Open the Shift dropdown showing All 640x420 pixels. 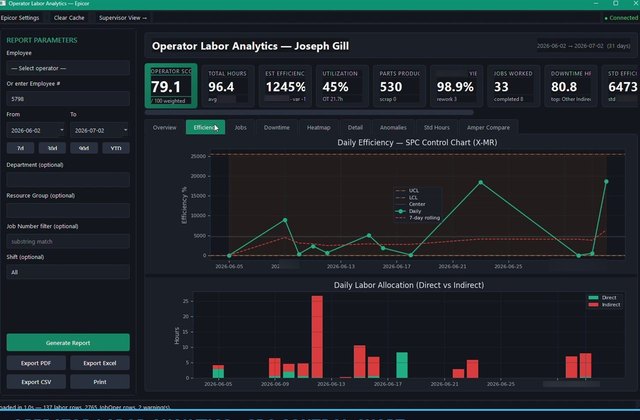[x=68, y=272]
